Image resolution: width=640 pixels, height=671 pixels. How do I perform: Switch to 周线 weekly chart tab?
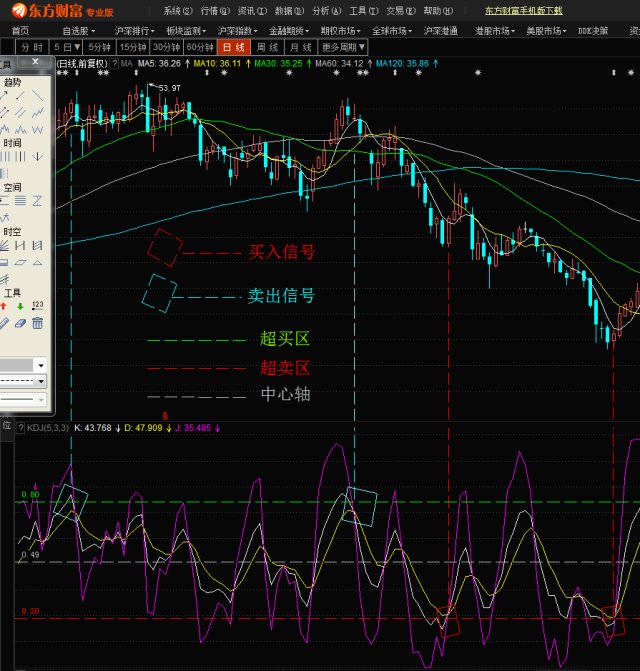pos(267,47)
